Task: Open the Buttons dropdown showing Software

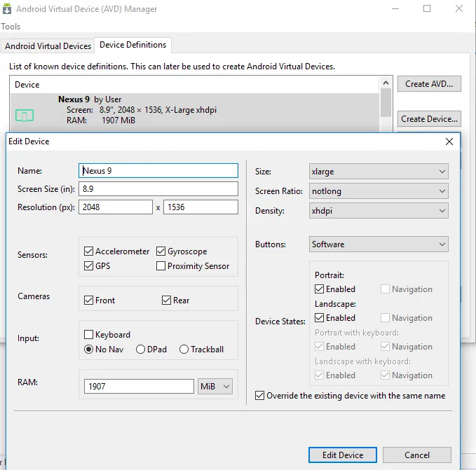Action: 379,244
